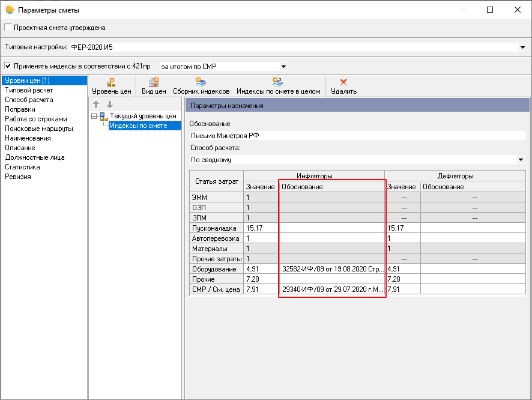Enable the Проектная смета утверждена checkbox
532x400 pixels.
(x=8, y=28)
